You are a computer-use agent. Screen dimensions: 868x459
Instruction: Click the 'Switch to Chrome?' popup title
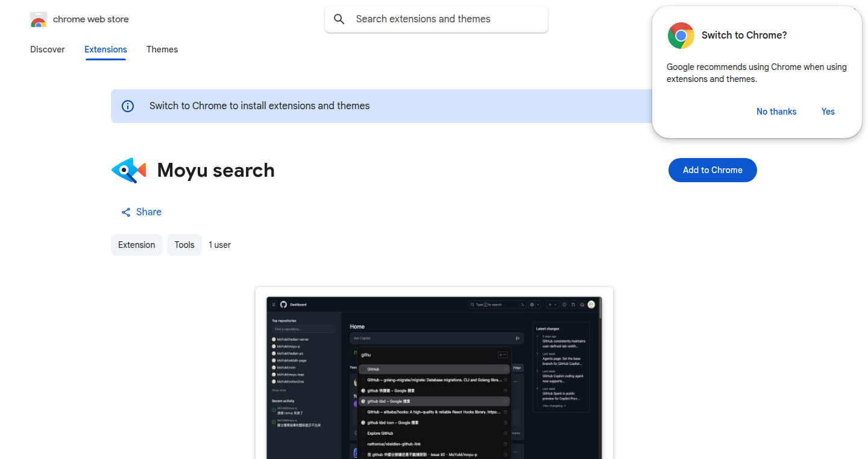(x=744, y=36)
